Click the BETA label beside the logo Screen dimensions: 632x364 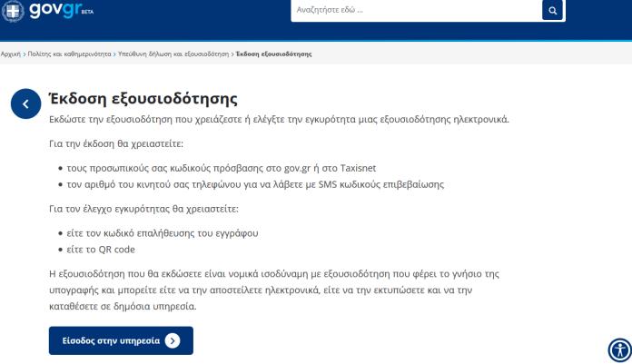(x=86, y=14)
